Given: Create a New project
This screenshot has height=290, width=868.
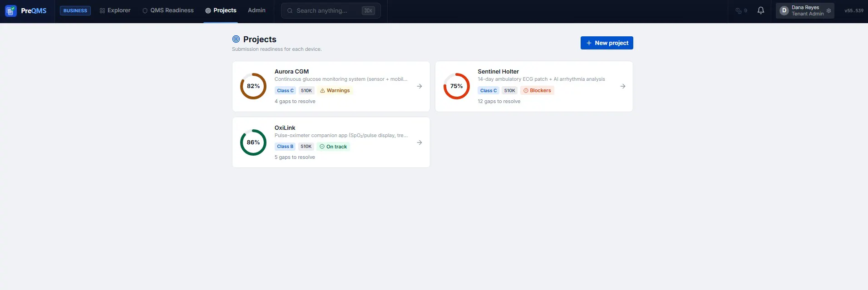Looking at the screenshot, I should [607, 43].
